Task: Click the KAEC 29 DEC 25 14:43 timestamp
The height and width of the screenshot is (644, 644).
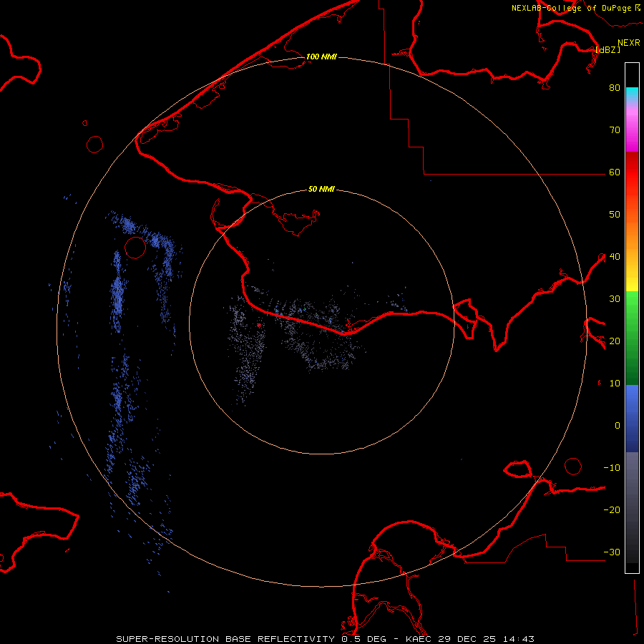Action: (x=470, y=639)
